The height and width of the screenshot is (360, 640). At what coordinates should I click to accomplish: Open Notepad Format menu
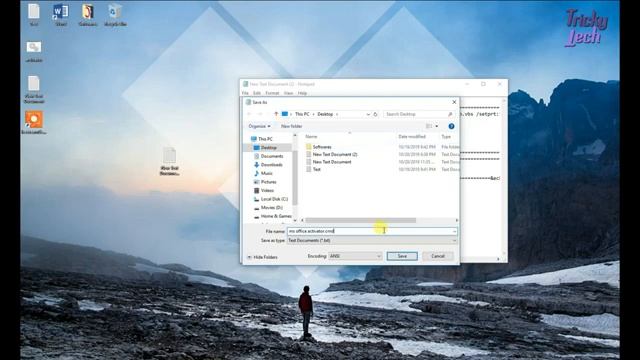[272, 93]
